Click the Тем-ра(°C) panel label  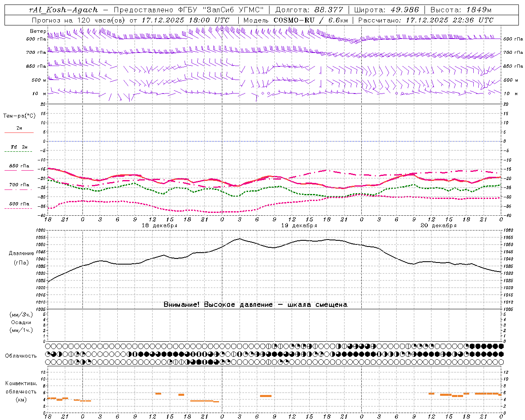(19, 116)
